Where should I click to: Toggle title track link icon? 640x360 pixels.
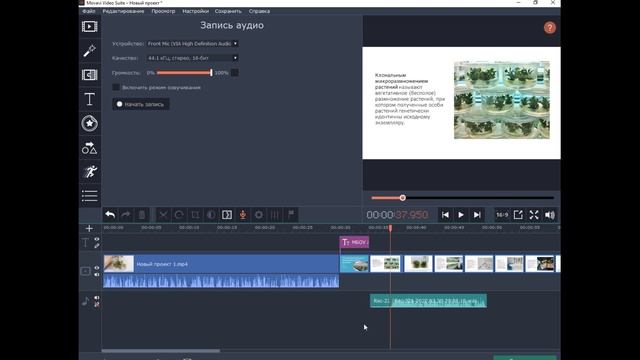(97, 246)
